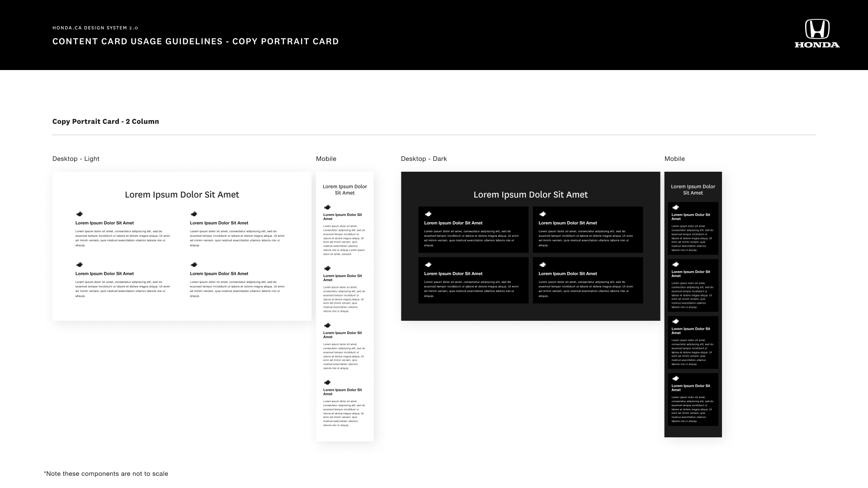Click engine icon in bottom-left Desktop Dark card
868x488 pixels.
tap(428, 265)
